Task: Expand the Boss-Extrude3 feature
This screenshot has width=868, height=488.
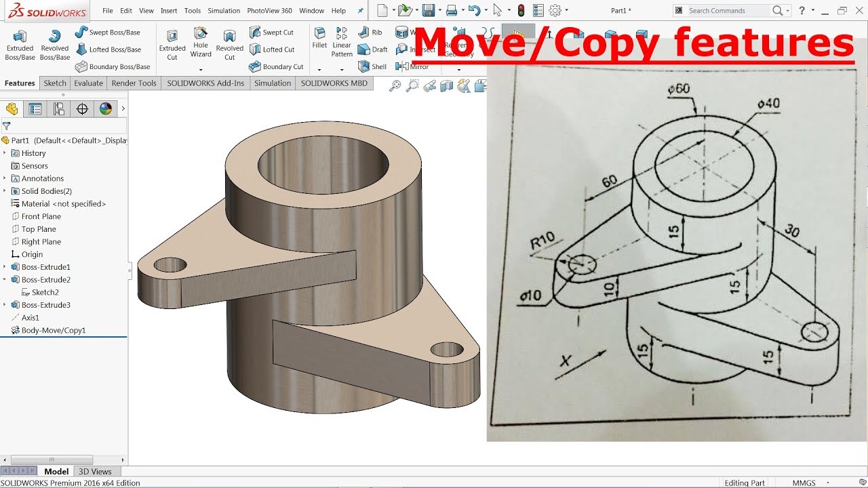Action: pos(5,305)
